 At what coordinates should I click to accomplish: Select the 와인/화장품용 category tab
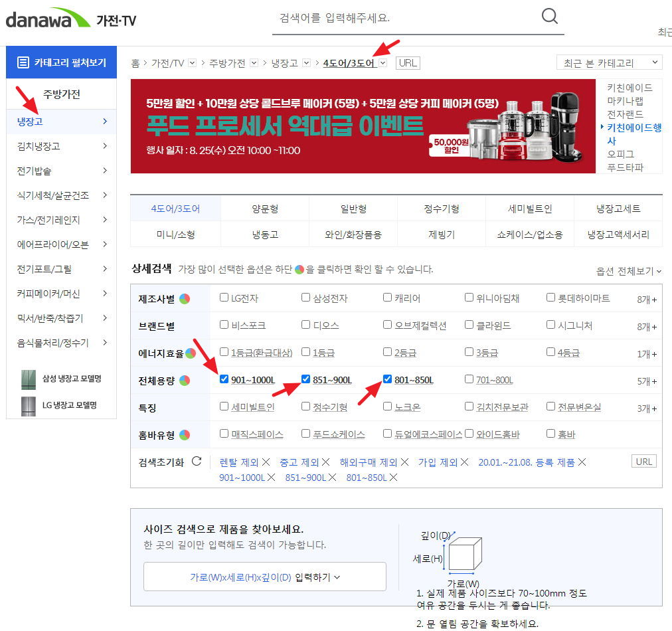coord(353,234)
